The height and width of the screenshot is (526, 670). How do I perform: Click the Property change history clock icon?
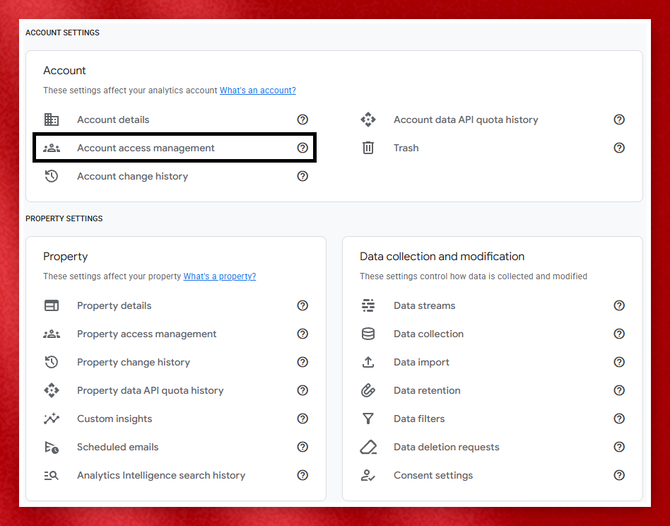coord(51,362)
